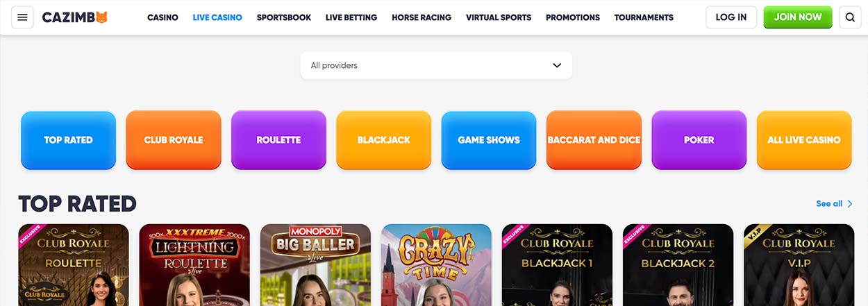Open the purple Roulette category
The width and height of the screenshot is (868, 306).
pyautogui.click(x=278, y=140)
